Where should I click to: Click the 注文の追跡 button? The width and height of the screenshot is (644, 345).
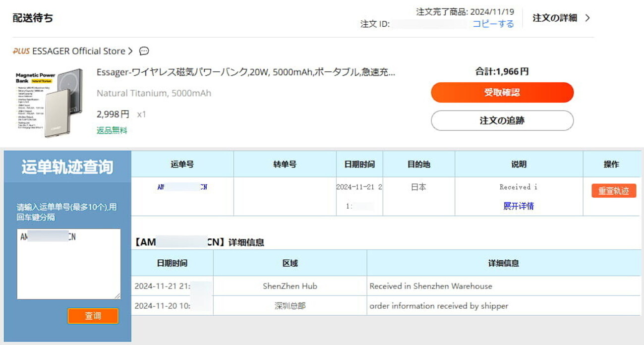click(x=502, y=120)
